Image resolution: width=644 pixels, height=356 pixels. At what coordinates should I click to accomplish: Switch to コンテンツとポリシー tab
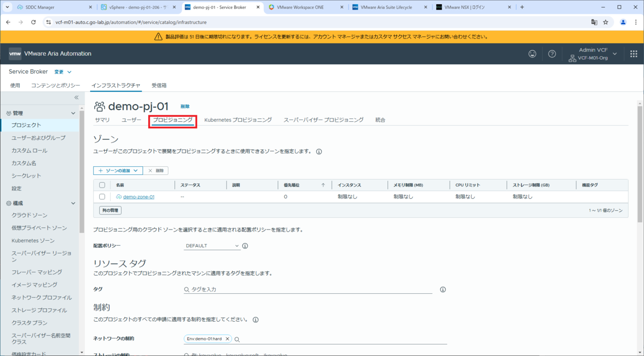[55, 85]
